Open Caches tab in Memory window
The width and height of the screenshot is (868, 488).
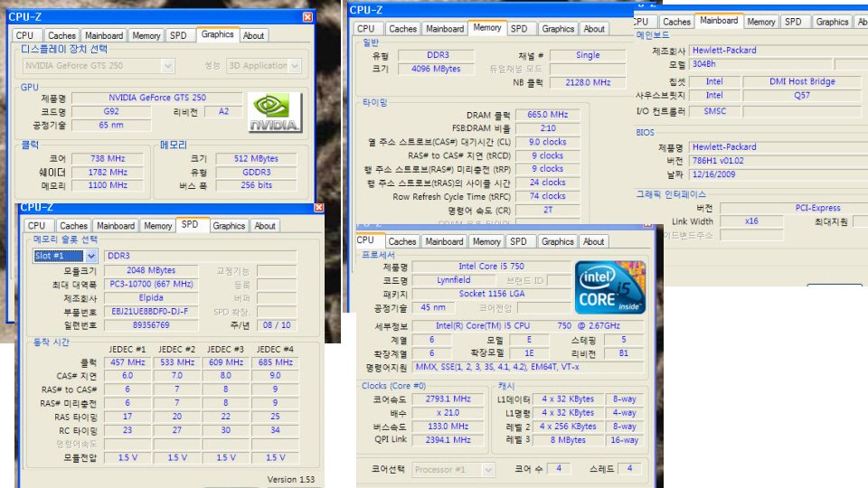(x=402, y=29)
